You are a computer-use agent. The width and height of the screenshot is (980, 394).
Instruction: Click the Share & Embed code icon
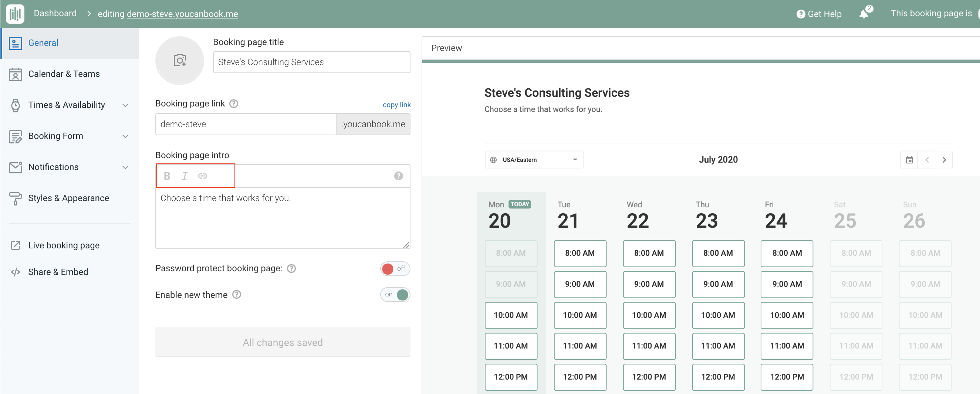(15, 272)
